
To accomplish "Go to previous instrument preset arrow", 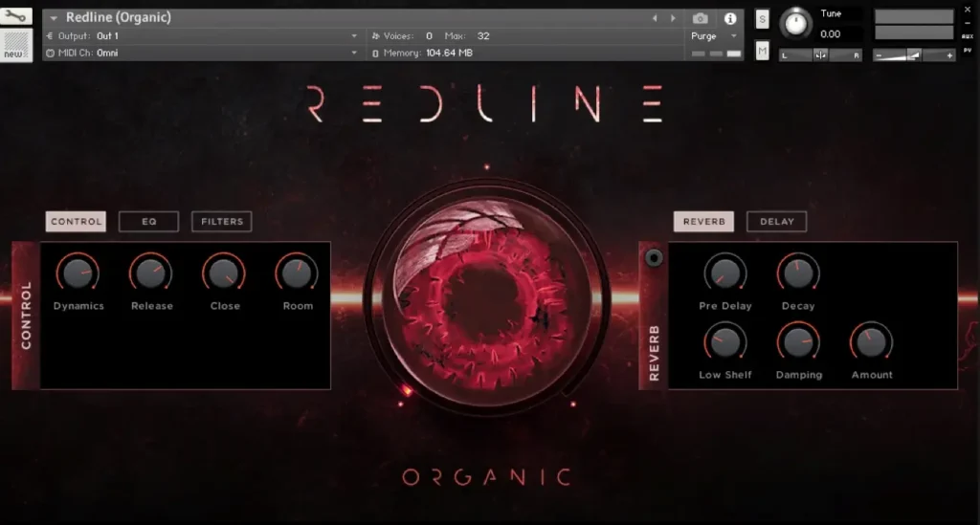I will coord(655,18).
